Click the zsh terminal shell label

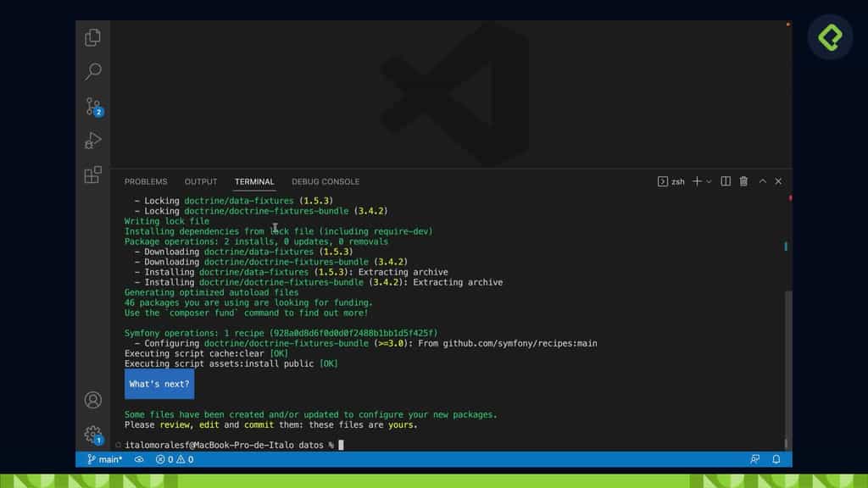tap(671, 181)
